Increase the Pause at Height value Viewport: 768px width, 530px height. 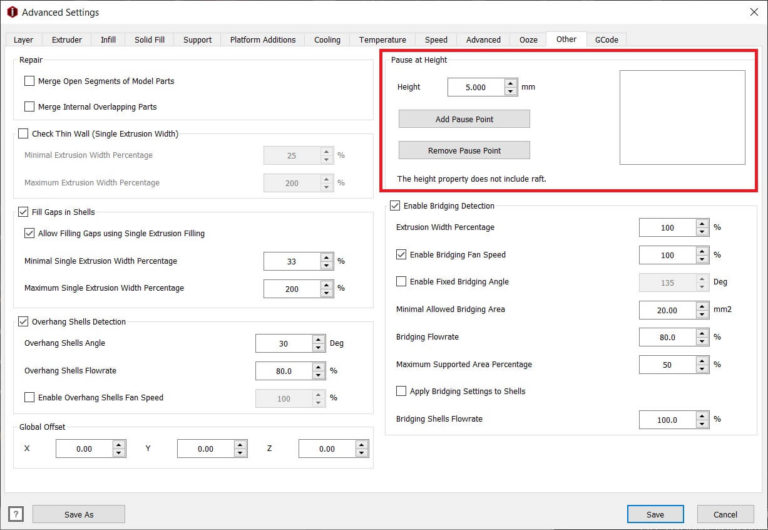511,83
